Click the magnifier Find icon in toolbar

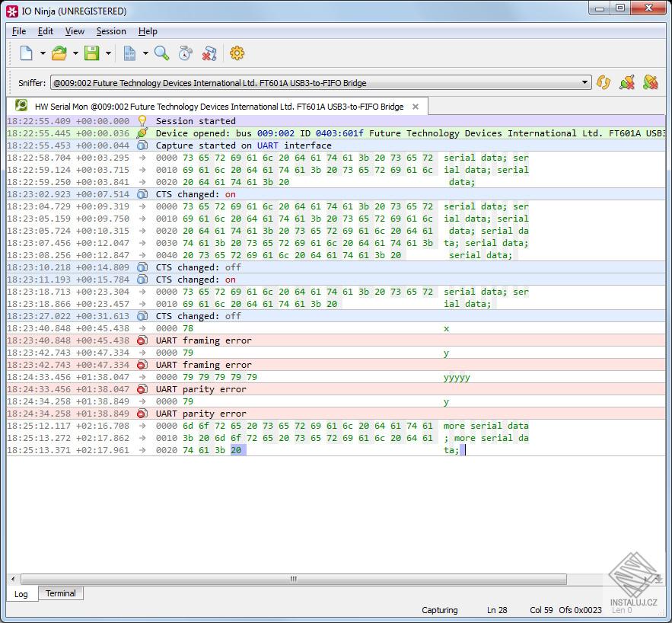pos(161,53)
